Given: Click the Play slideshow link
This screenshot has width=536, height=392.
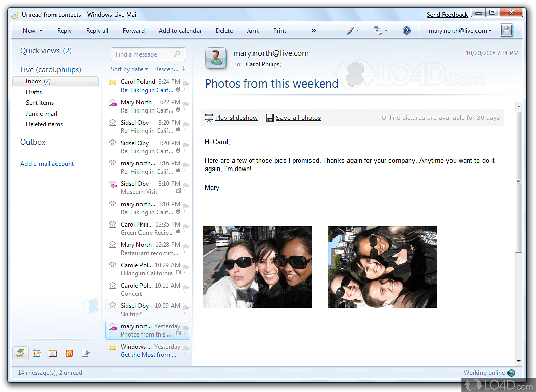Looking at the screenshot, I should point(236,118).
